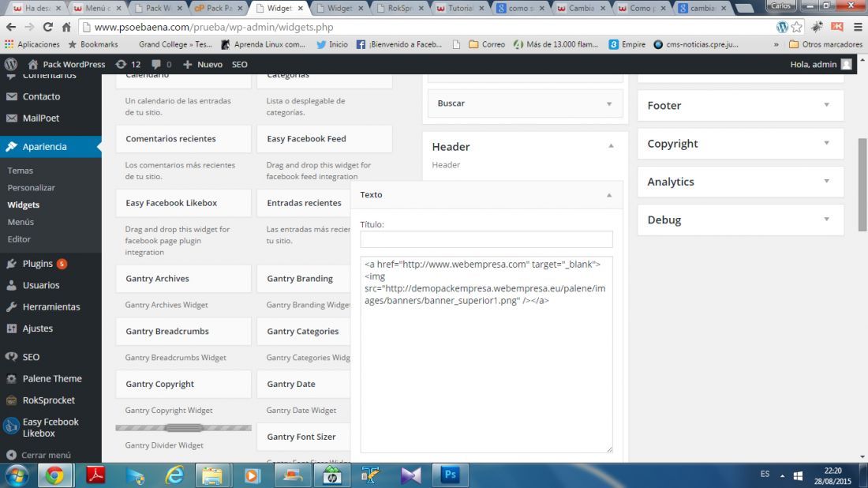This screenshot has width=868, height=488.
Task: Open Visual Studio from the taskbar
Action: (x=411, y=475)
